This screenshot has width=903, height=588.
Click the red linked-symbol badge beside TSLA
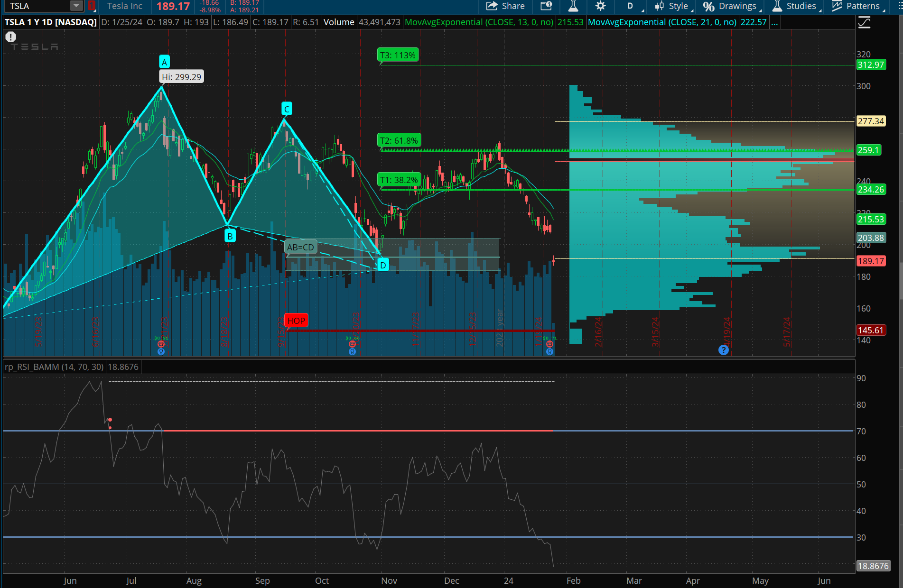pyautogui.click(x=92, y=6)
